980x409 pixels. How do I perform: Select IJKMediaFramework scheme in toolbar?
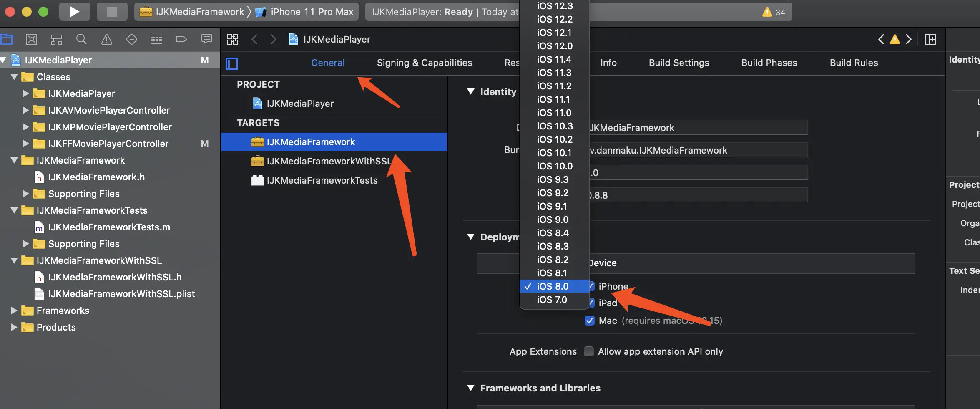coord(191,12)
